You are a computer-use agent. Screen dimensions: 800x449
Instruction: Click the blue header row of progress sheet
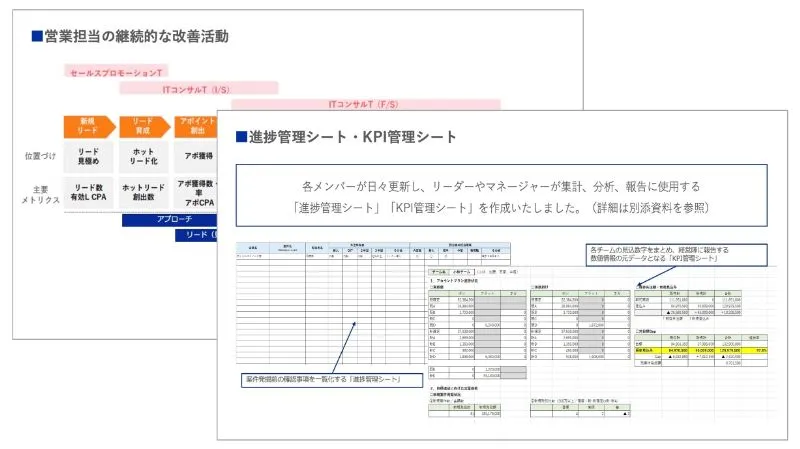click(373, 247)
